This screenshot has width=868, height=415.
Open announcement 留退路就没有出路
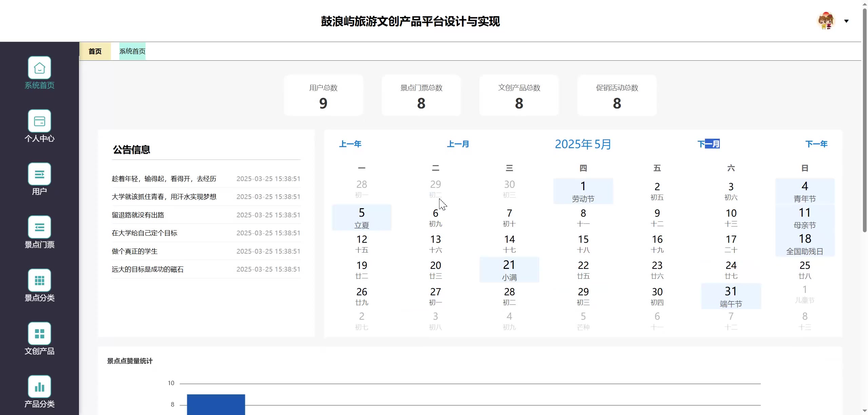[138, 215]
